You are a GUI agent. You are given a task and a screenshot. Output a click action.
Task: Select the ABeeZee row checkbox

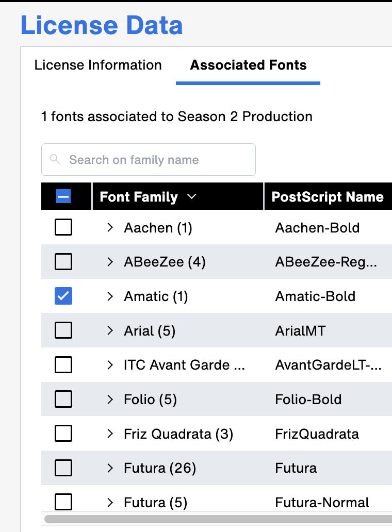tap(63, 261)
